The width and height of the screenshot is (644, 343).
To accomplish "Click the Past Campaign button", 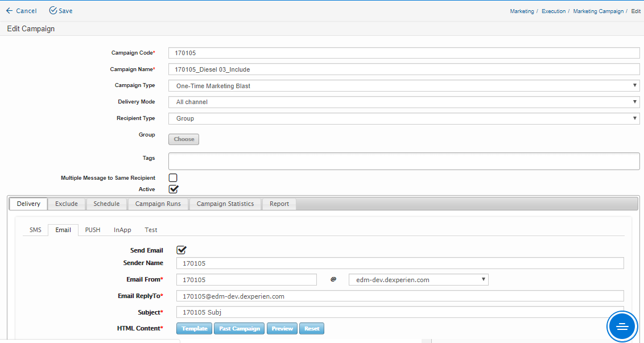I will pyautogui.click(x=240, y=328).
